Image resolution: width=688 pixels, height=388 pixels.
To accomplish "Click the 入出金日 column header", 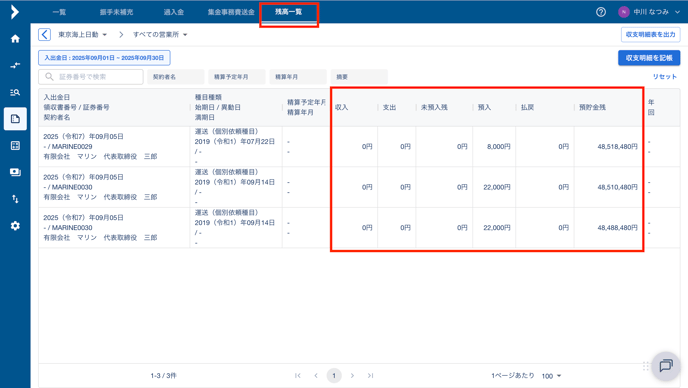I will click(57, 97).
